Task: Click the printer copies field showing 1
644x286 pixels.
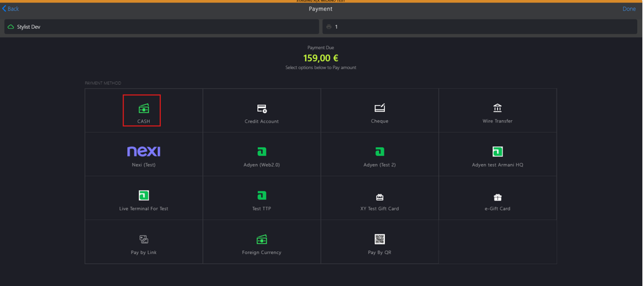Action: tap(480, 26)
